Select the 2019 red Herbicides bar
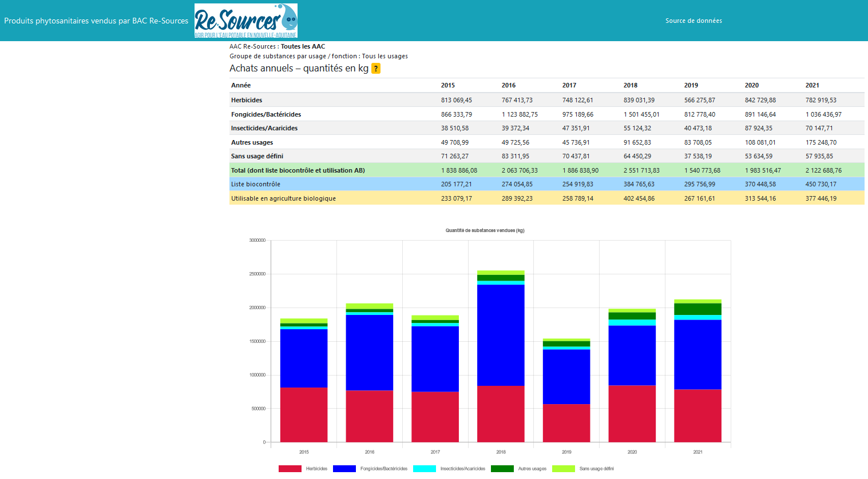The width and height of the screenshot is (868, 479). [566, 423]
